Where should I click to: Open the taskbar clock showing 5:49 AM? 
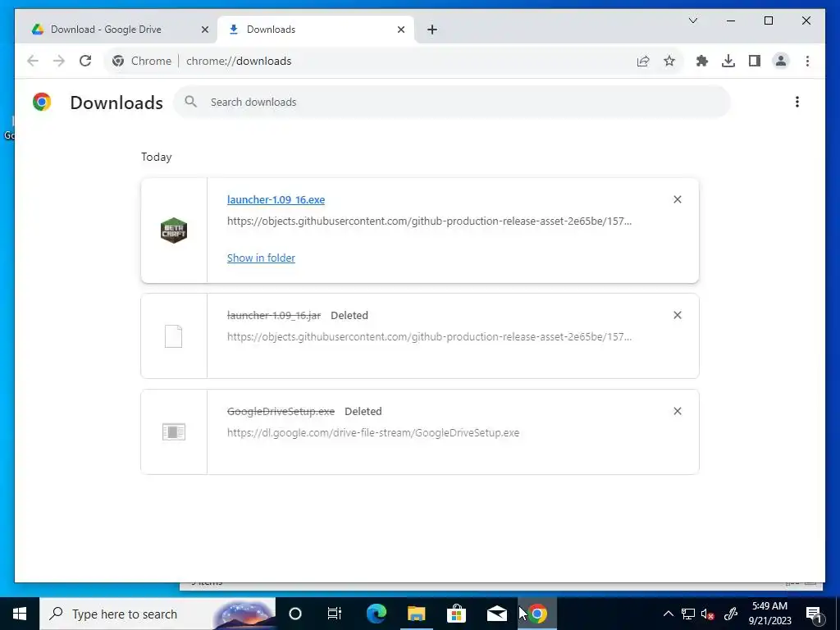point(769,614)
